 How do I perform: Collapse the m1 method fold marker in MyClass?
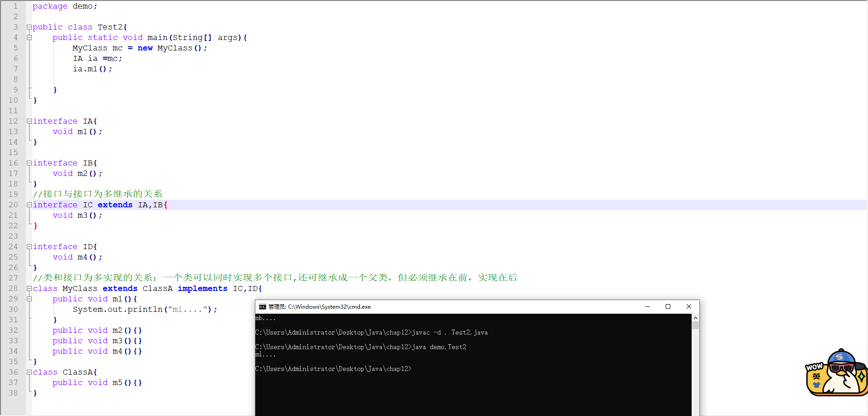(29, 299)
